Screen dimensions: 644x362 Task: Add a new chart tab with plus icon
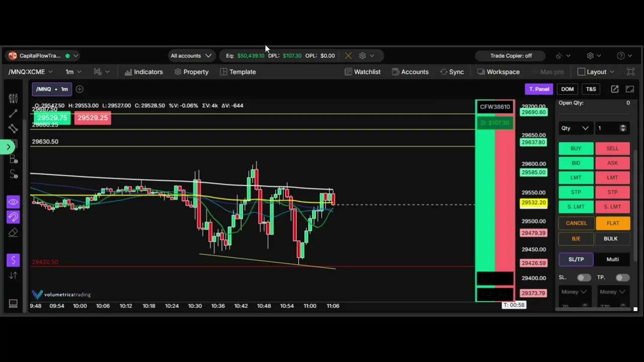coord(79,89)
